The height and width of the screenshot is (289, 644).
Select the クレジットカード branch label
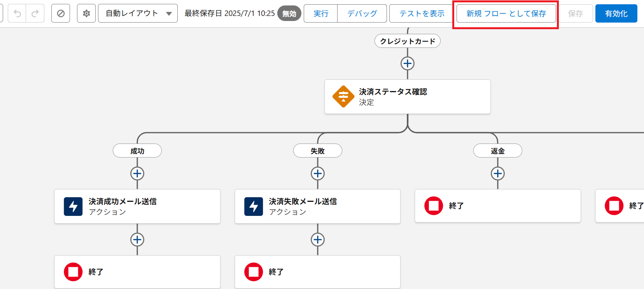(407, 41)
